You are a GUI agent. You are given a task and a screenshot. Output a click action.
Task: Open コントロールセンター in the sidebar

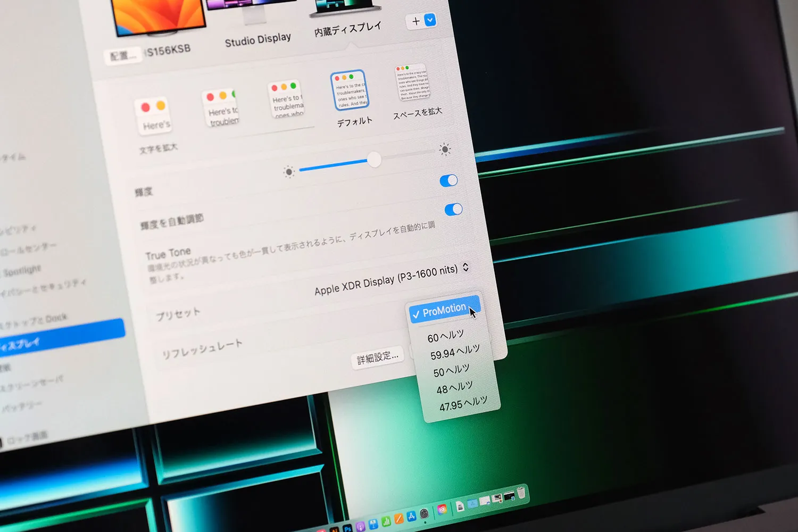29,249
